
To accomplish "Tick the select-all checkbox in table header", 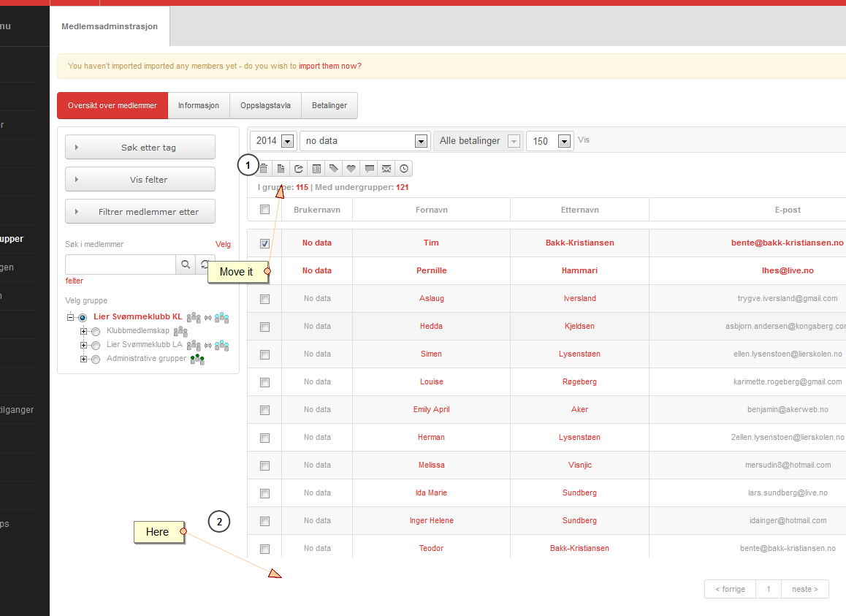I will [x=264, y=210].
